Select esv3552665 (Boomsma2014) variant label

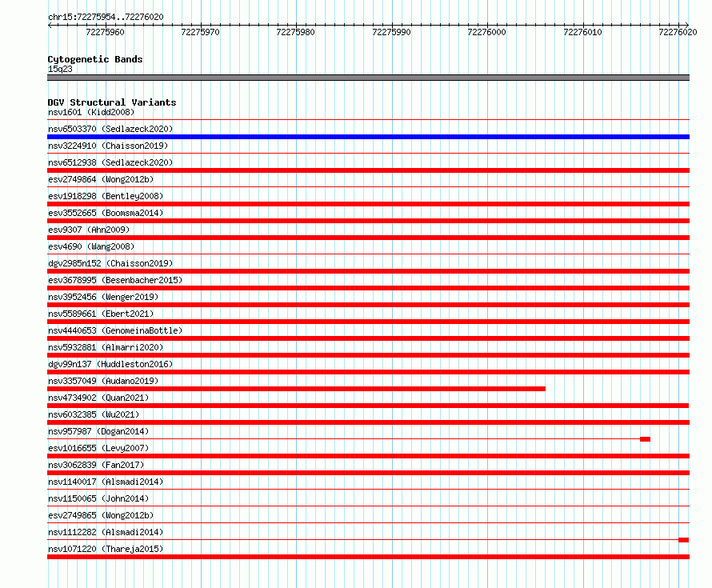[106, 213]
